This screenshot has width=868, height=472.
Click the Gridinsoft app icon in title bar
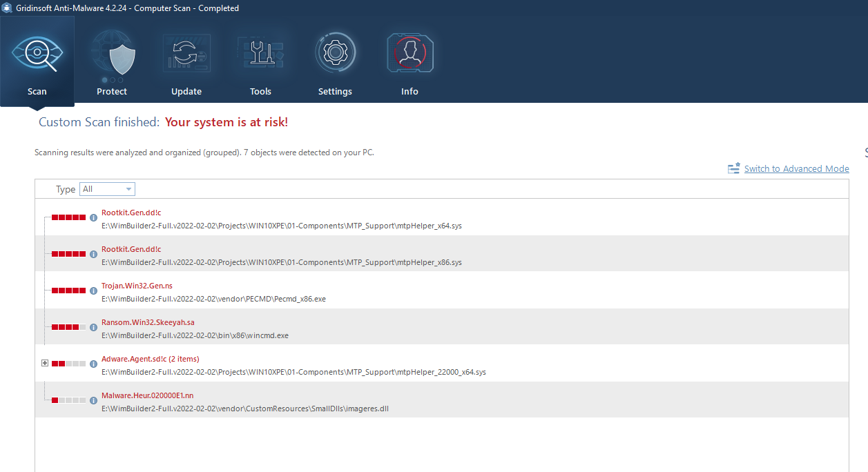coord(7,8)
